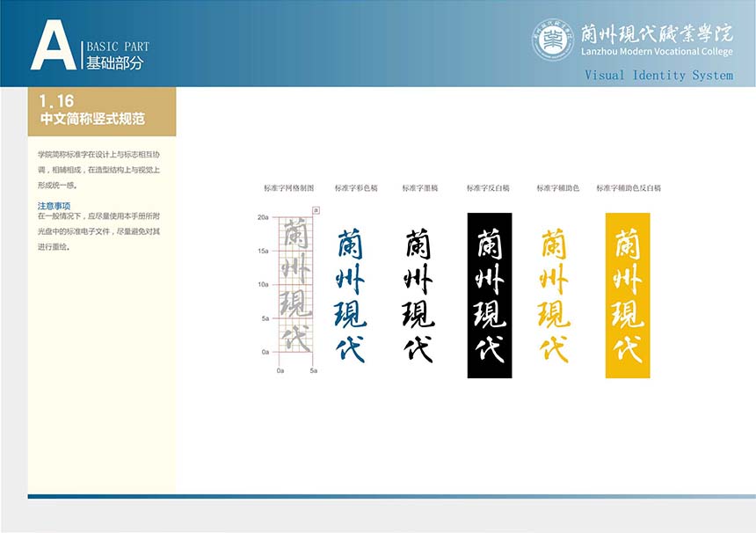Click the white wordmark on yellow background
756x533 pixels.
click(x=628, y=296)
